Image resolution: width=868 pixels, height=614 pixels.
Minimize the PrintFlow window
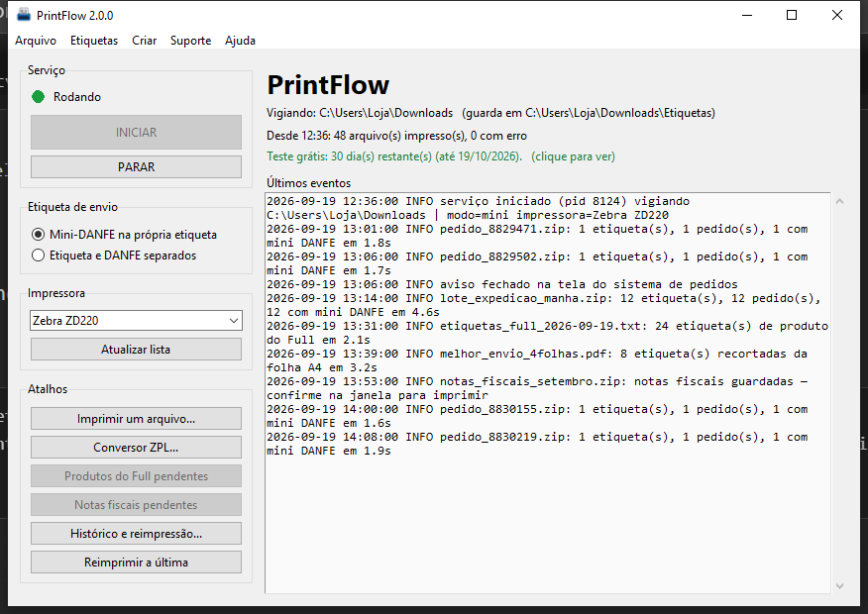coord(747,15)
